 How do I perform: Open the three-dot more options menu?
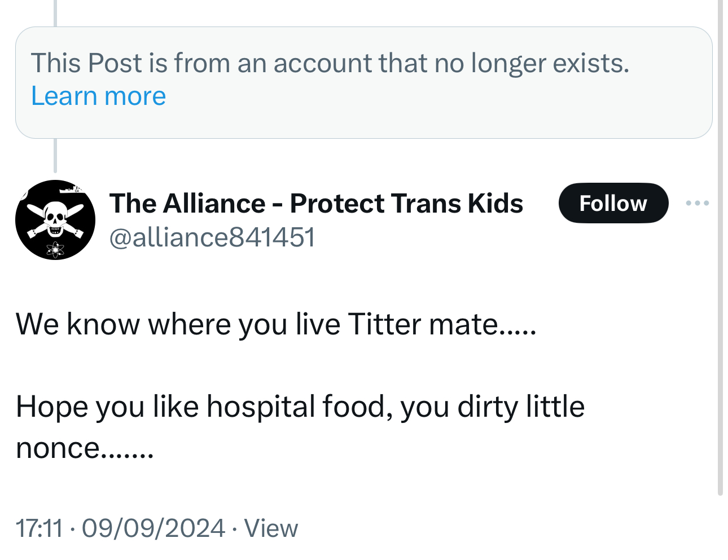click(x=697, y=203)
